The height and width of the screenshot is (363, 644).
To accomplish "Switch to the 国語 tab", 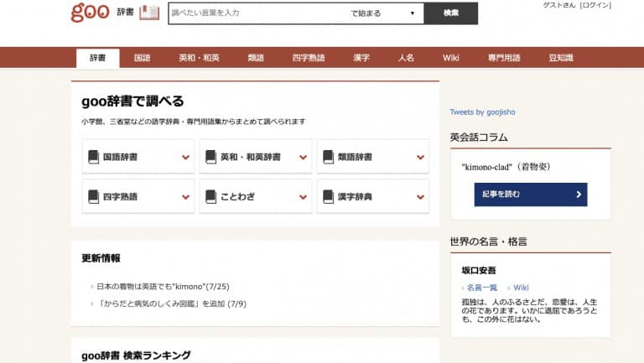I will coord(142,58).
